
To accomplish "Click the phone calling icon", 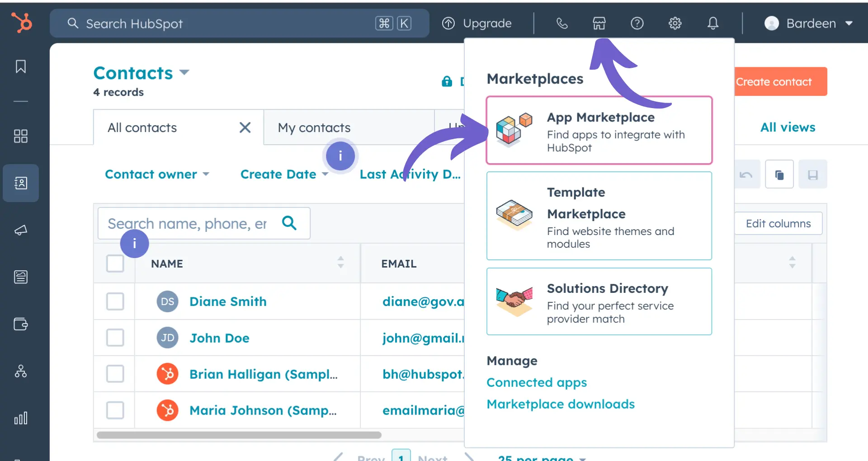I will tap(562, 23).
